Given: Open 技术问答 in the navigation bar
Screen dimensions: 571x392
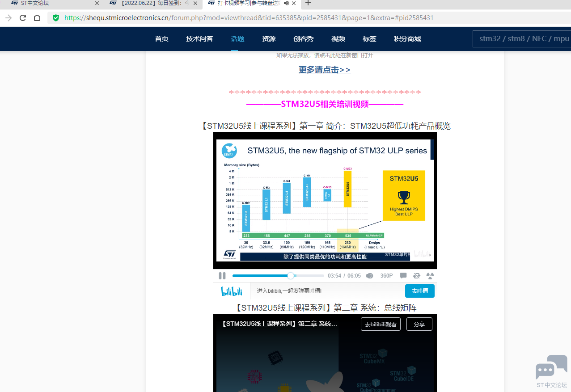Looking at the screenshot, I should [x=199, y=39].
